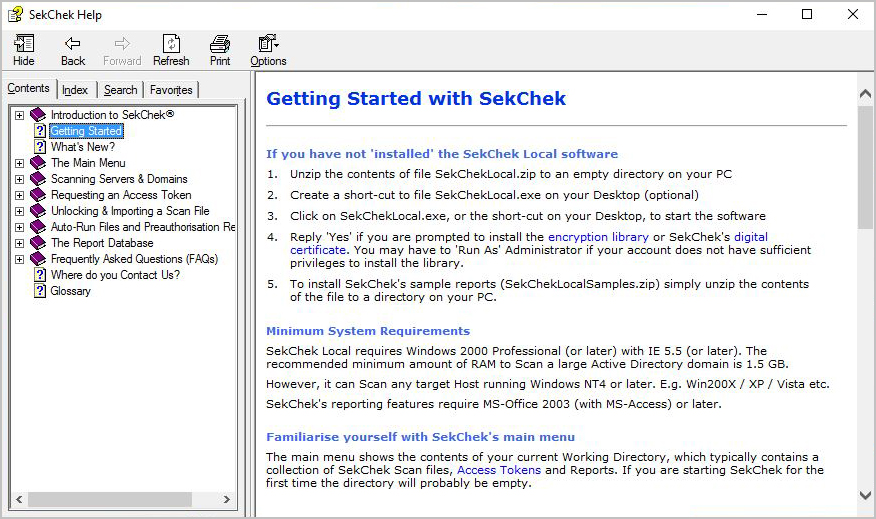
Task: Switch to the Contents tab
Action: point(28,88)
